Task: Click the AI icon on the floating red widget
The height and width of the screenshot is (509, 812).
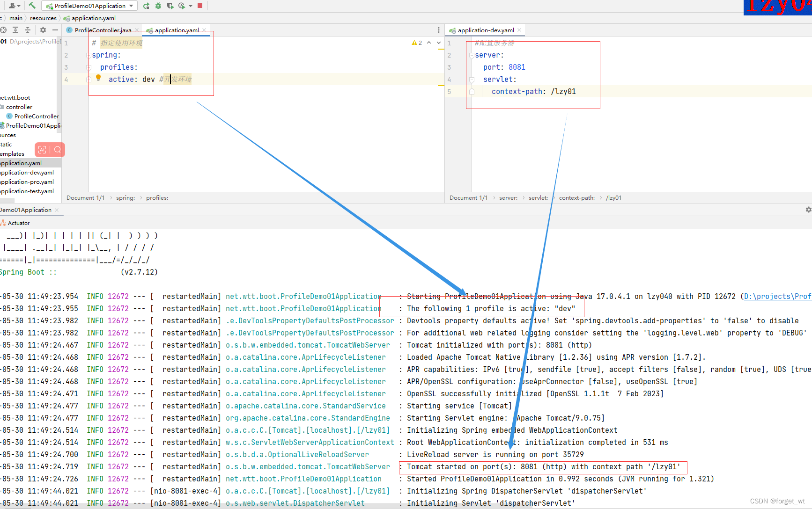Action: pos(42,150)
